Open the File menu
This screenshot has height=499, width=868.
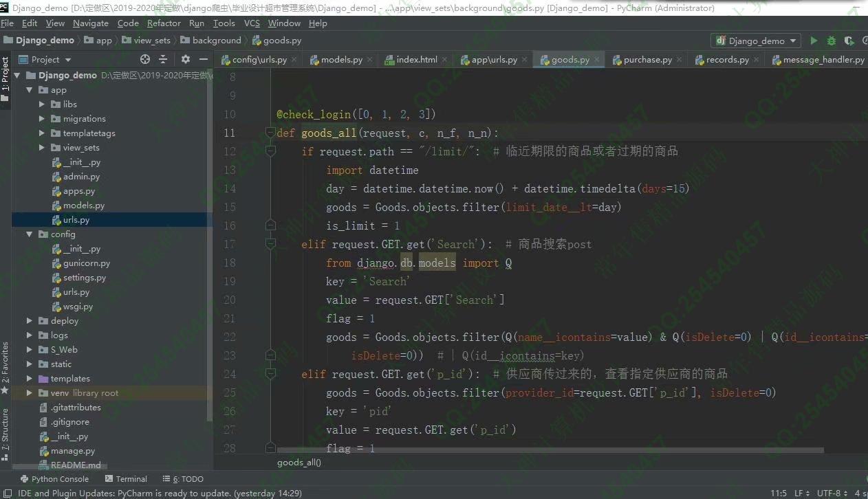click(x=8, y=23)
